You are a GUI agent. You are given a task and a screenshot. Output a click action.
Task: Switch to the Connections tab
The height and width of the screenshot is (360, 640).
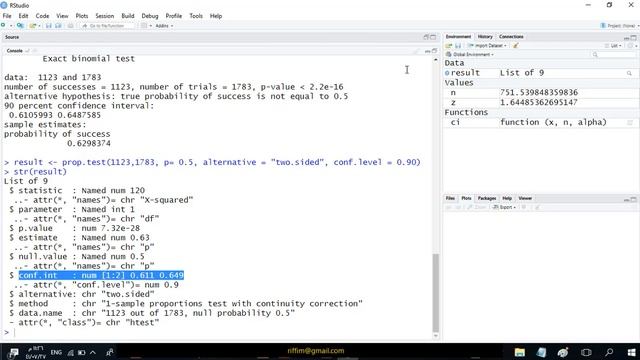coord(511,37)
